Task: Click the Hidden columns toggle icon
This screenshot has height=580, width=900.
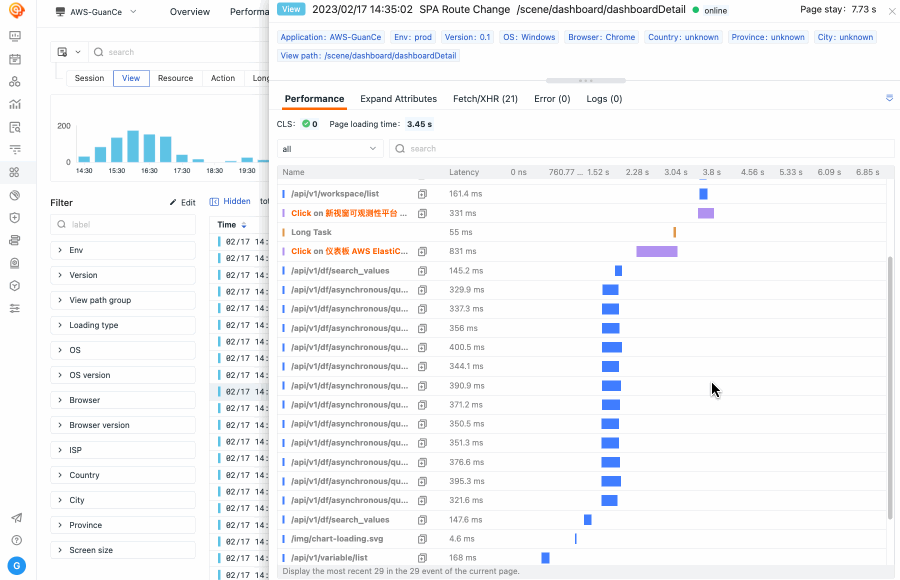Action: coord(214,202)
